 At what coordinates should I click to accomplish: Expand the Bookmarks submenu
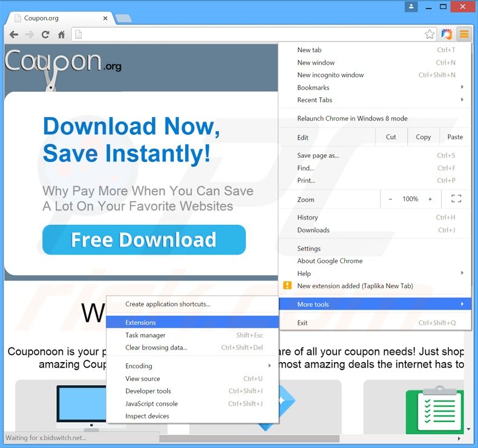375,88
